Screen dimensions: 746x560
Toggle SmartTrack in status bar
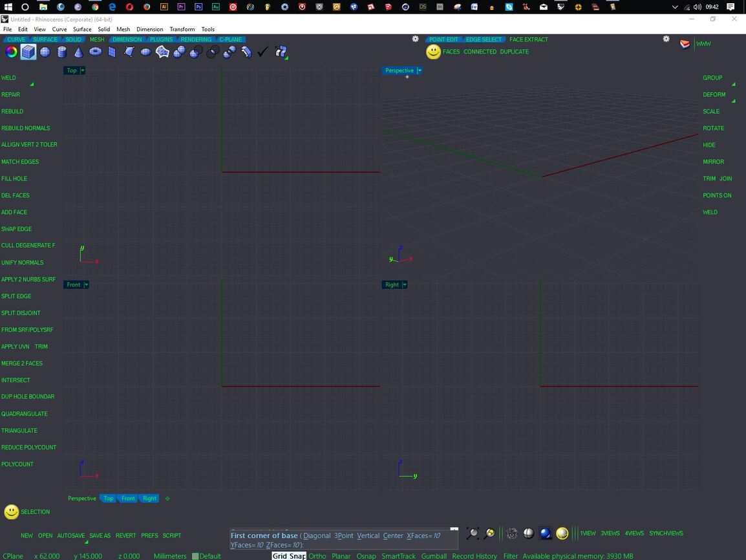(398, 556)
